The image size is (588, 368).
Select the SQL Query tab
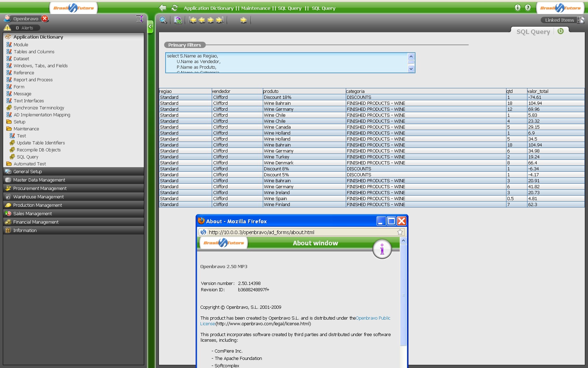click(533, 32)
